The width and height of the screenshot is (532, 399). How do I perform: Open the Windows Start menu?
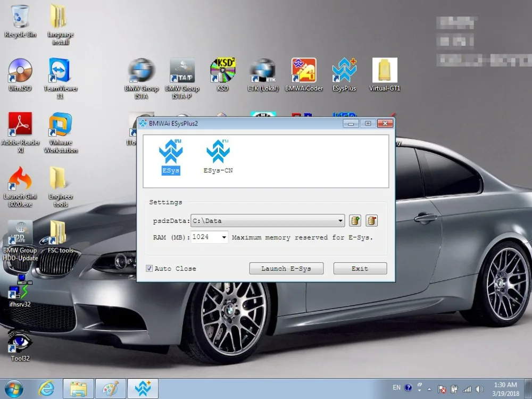(x=14, y=389)
